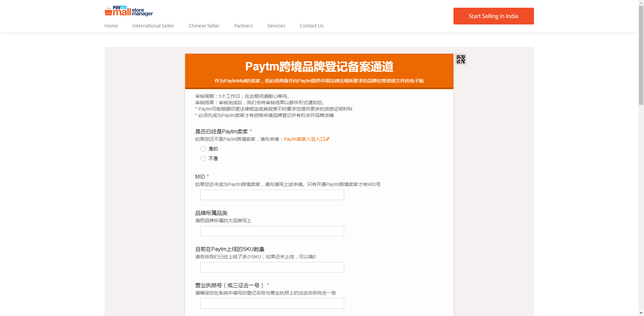
Task: Click the SKU数量 input box
Action: pyautogui.click(x=272, y=267)
